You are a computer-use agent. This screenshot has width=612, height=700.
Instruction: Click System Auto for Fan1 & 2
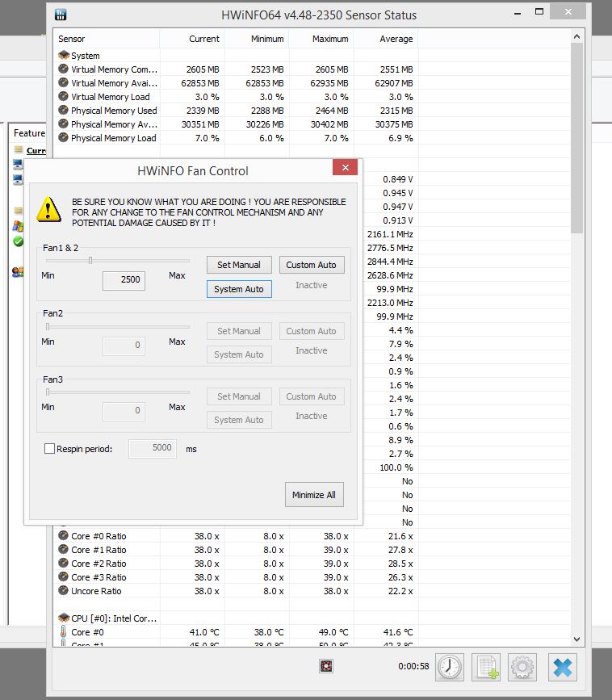[239, 289]
